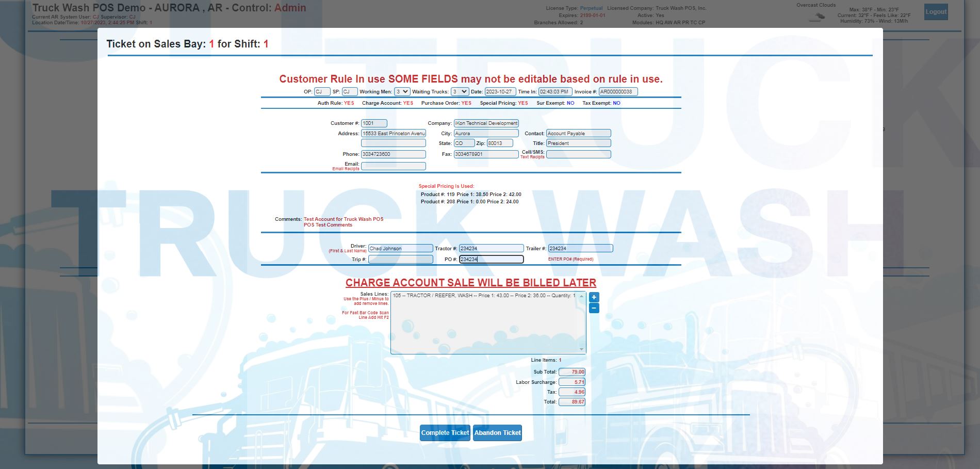Click the Charge Account Sale billed later heading
Image resolution: width=980 pixels, height=469 pixels.
[471, 283]
